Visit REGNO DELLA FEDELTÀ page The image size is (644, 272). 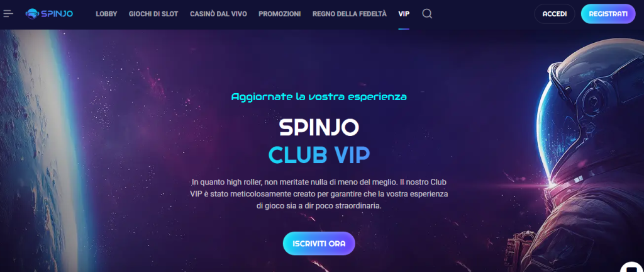(x=350, y=14)
